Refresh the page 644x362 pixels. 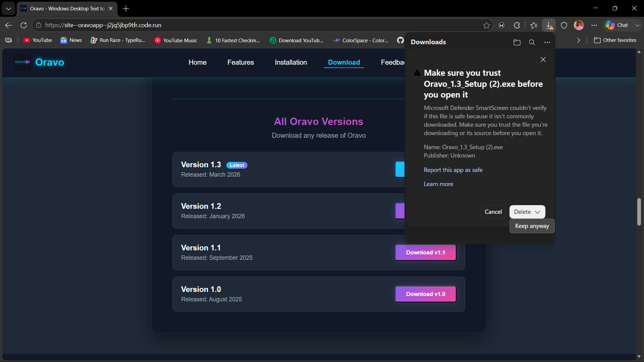tap(23, 25)
